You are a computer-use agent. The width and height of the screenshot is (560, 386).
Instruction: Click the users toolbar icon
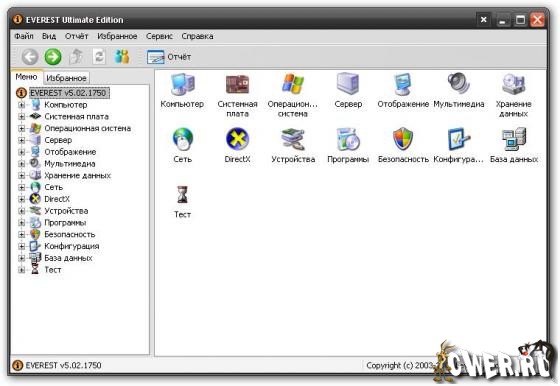click(x=122, y=57)
